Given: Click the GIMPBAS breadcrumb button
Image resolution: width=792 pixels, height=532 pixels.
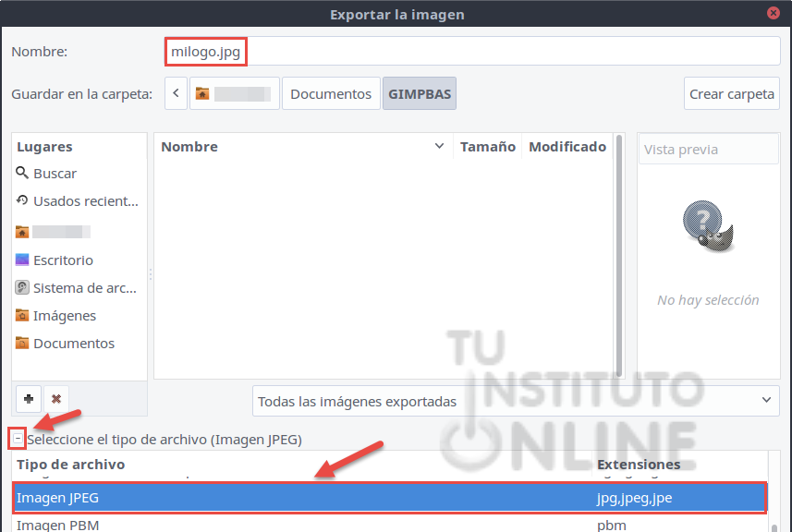Looking at the screenshot, I should click(x=420, y=93).
